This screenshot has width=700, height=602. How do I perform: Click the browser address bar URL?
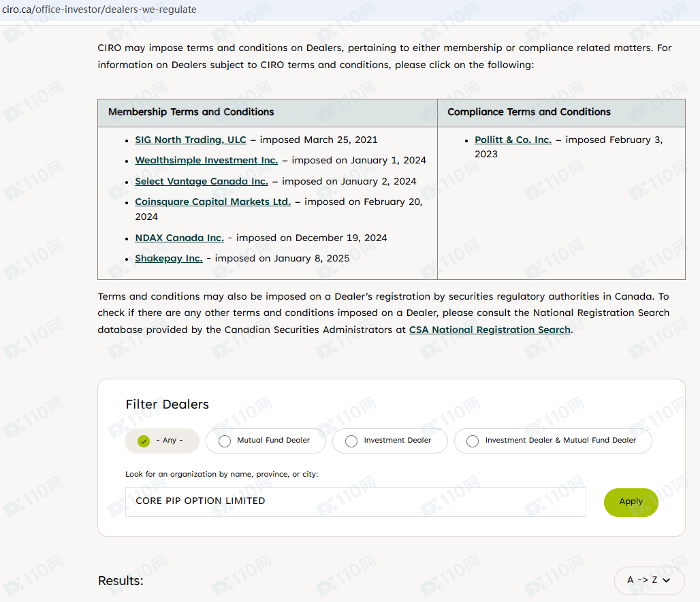coord(99,10)
